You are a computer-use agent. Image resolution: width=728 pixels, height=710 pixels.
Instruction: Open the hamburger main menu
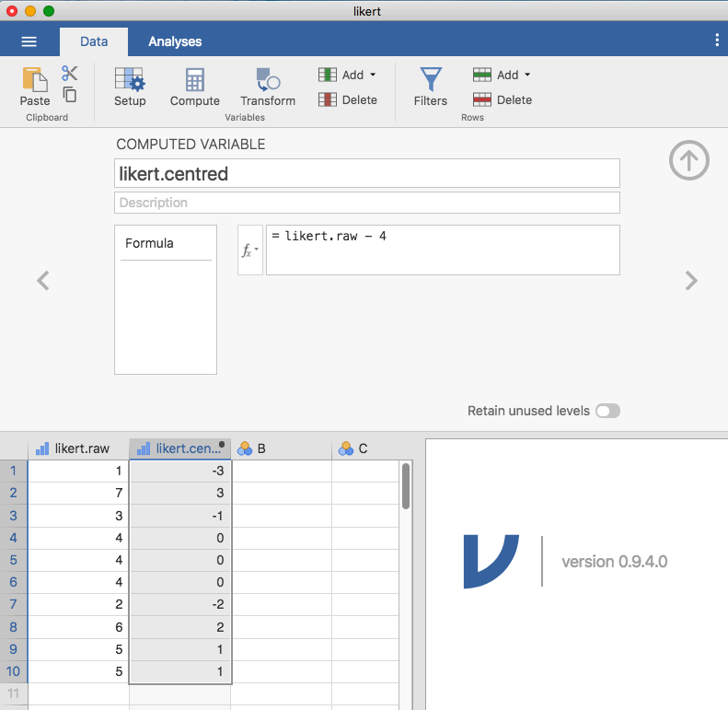[29, 41]
